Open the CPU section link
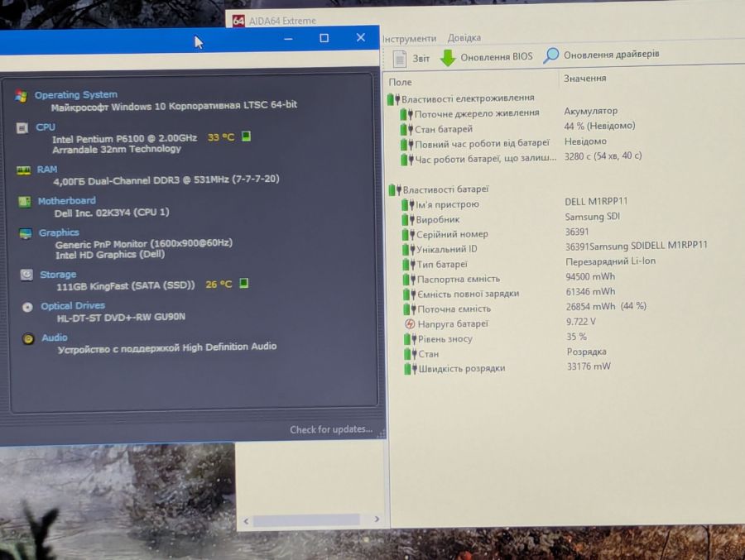Image resolution: width=745 pixels, height=560 pixels. point(46,127)
